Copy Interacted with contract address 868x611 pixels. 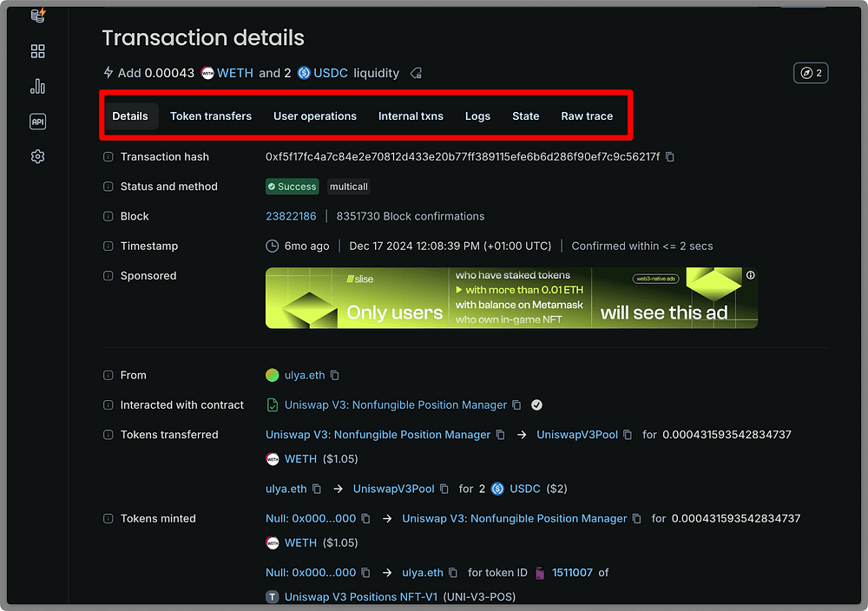pyautogui.click(x=516, y=405)
